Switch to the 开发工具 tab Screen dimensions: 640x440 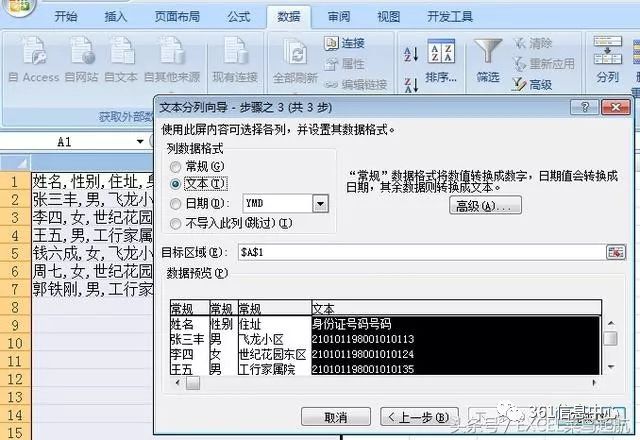450,16
